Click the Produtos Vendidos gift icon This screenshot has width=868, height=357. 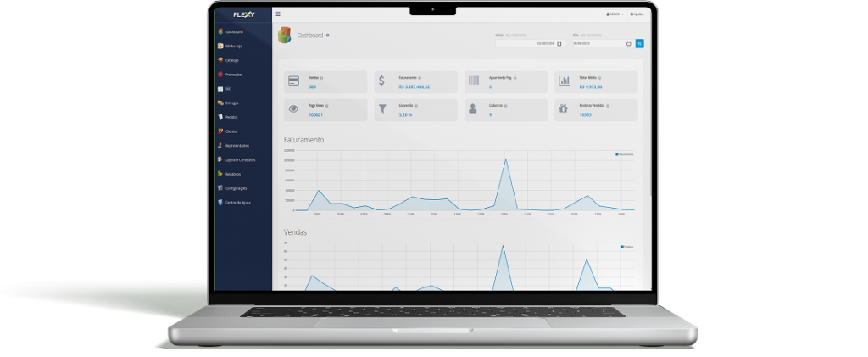(x=564, y=109)
